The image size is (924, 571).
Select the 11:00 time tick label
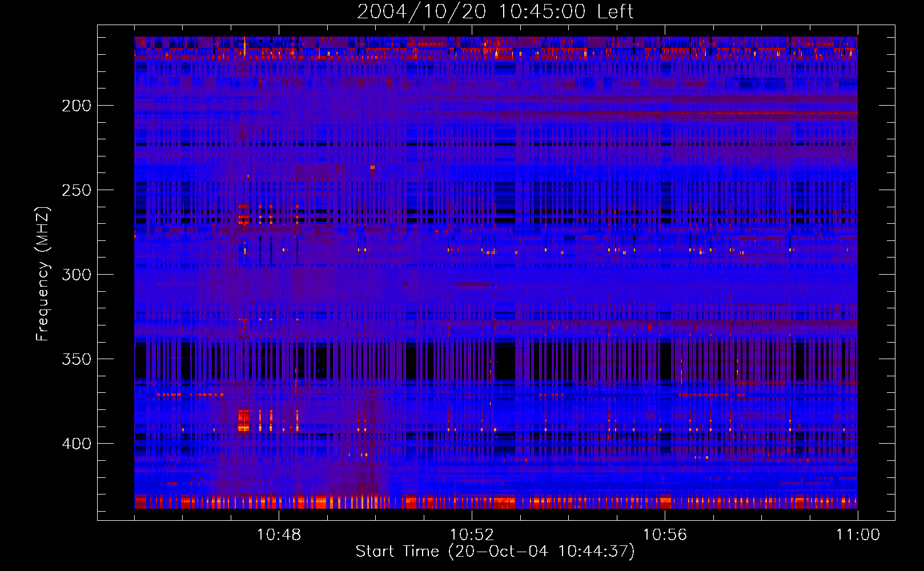[x=858, y=535]
